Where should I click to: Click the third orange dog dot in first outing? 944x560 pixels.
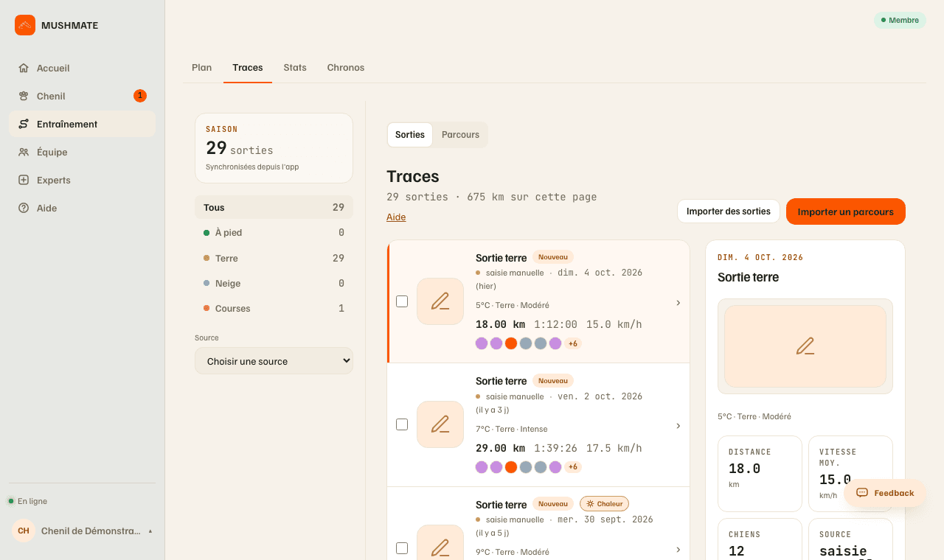[511, 343]
